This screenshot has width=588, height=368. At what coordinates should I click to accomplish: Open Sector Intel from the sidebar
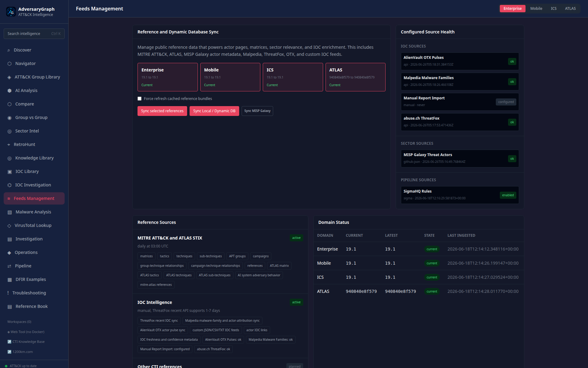coord(34,131)
